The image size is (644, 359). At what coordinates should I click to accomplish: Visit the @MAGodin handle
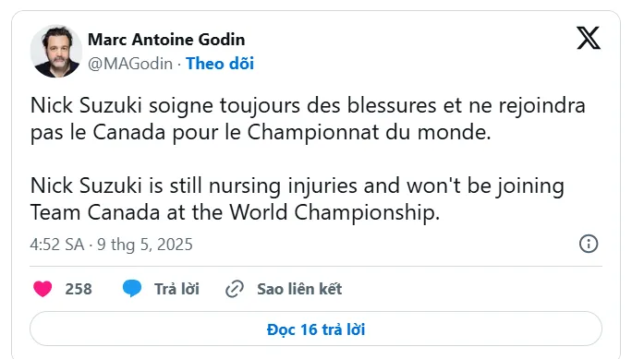(130, 64)
